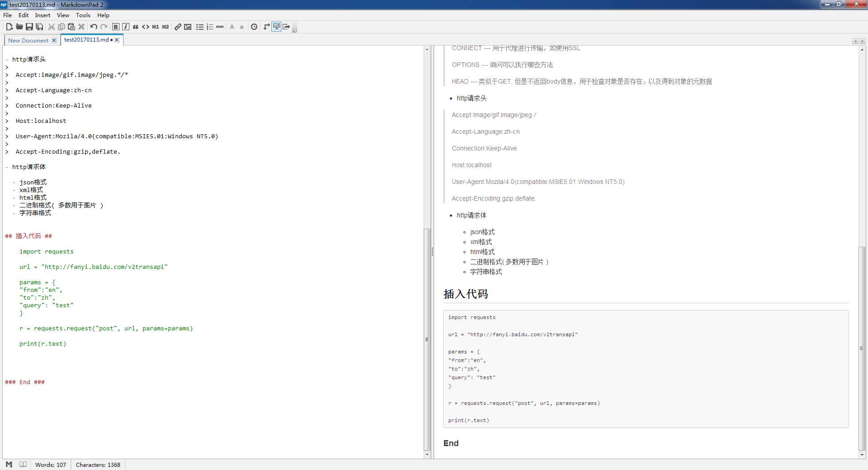Click the book icon in status bar
Viewport: 868px width, 470px height.
(x=23, y=464)
